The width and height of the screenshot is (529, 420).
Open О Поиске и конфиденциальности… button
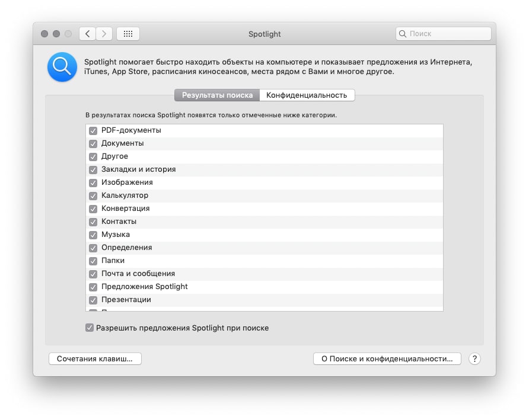387,358
